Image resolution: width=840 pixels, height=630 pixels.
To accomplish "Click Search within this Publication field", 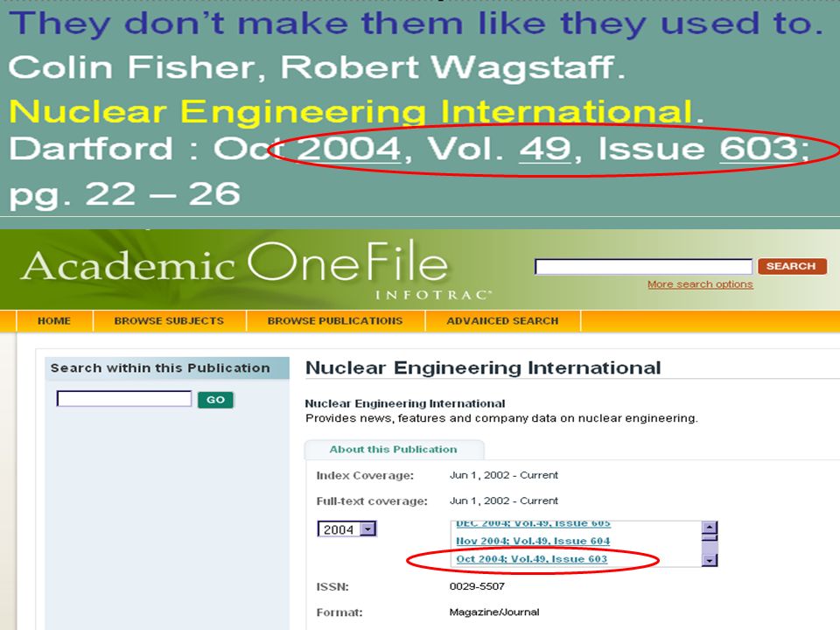I will click(123, 399).
